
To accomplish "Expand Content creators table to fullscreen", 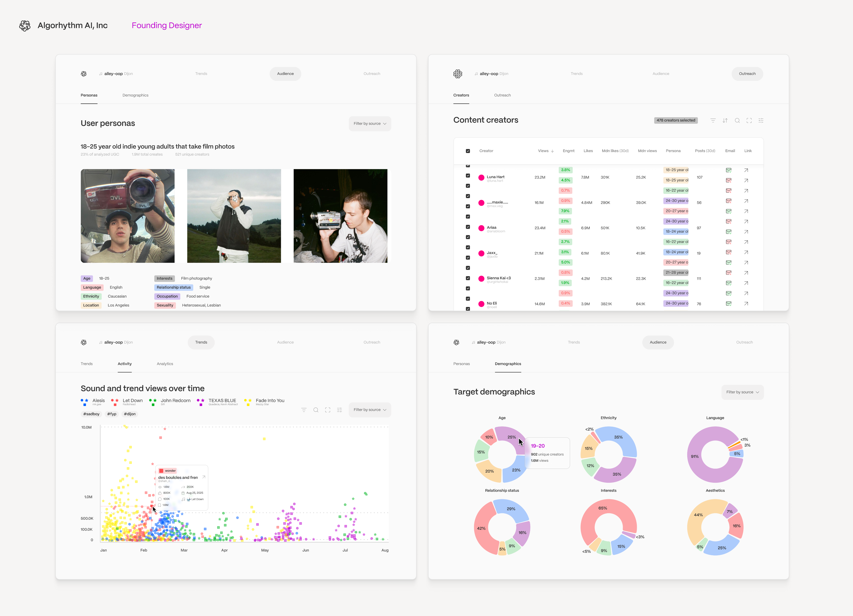I will 749,120.
